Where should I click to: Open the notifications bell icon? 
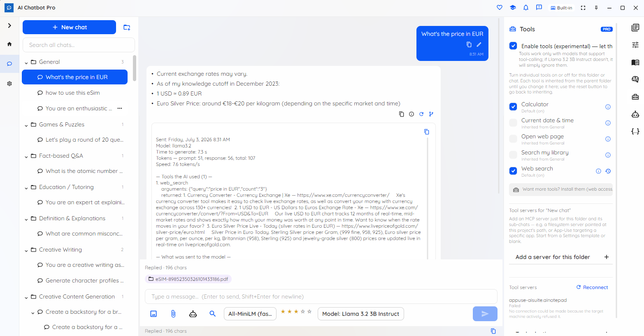[x=526, y=7]
